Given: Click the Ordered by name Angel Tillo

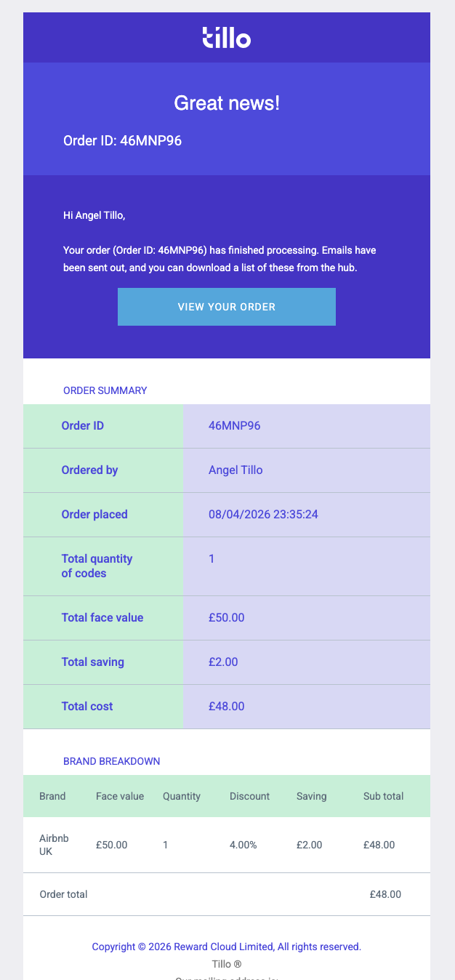Looking at the screenshot, I should pyautogui.click(x=235, y=470).
